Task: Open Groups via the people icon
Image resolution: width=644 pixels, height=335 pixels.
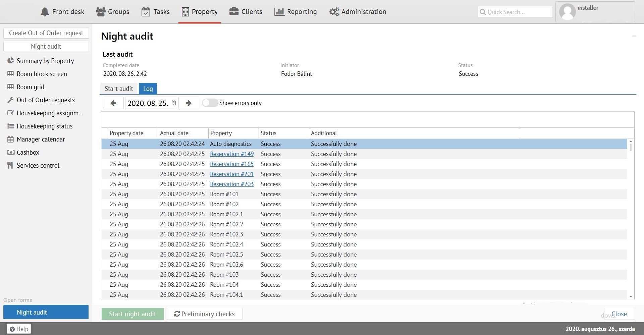Action: coord(101,12)
